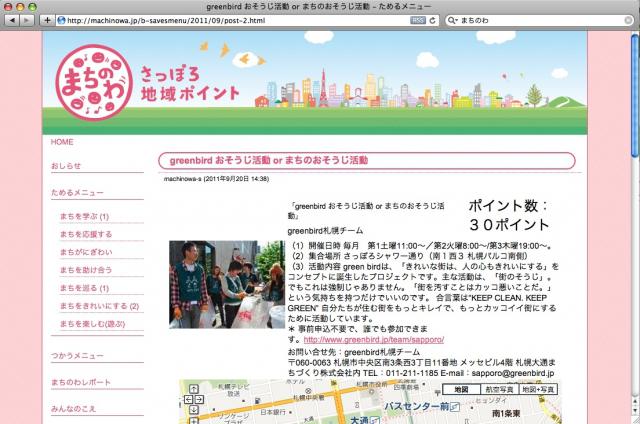Image resolution: width=640 pixels, height=424 pixels.
Task: Open the HOME navigation link
Action: [x=62, y=142]
